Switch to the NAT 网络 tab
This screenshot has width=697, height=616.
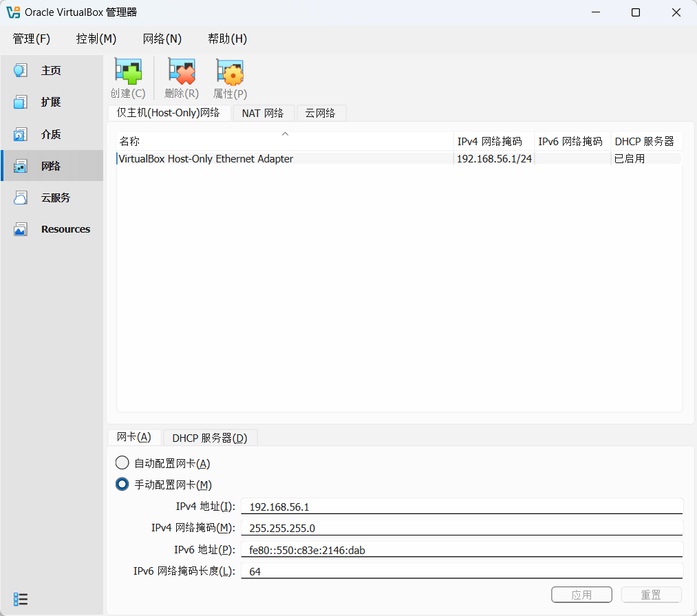pos(263,114)
